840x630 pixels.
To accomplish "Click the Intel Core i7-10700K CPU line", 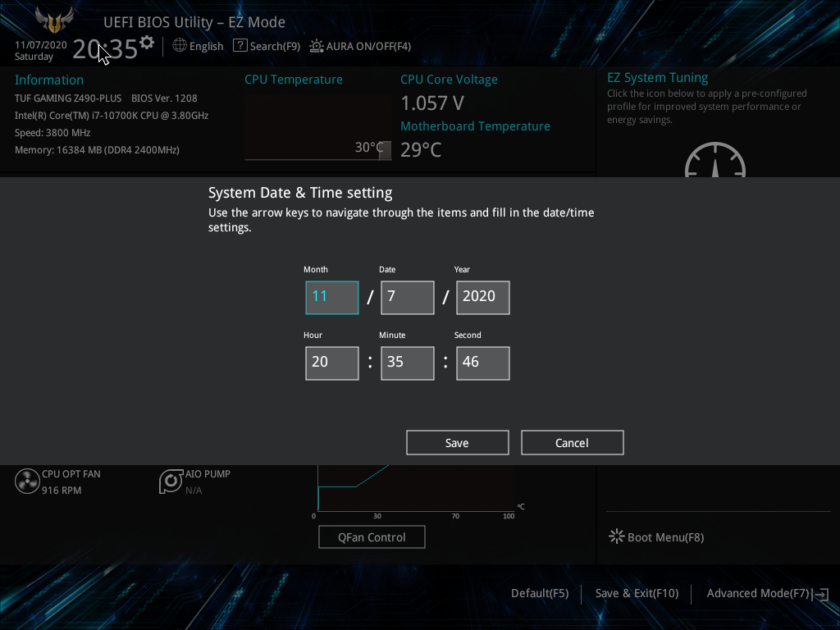I will pos(112,115).
